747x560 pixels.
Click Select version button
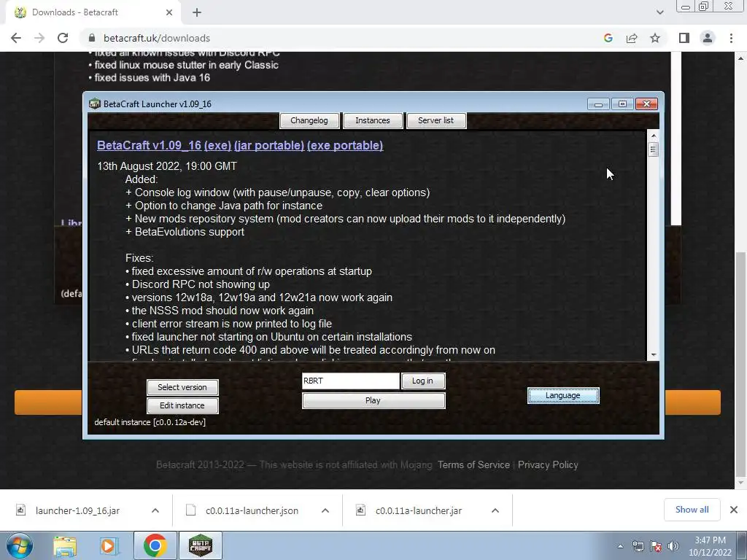(182, 387)
